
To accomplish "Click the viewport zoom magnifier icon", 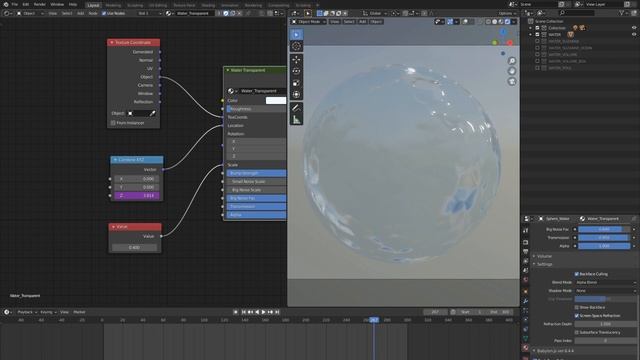I will tap(512, 61).
